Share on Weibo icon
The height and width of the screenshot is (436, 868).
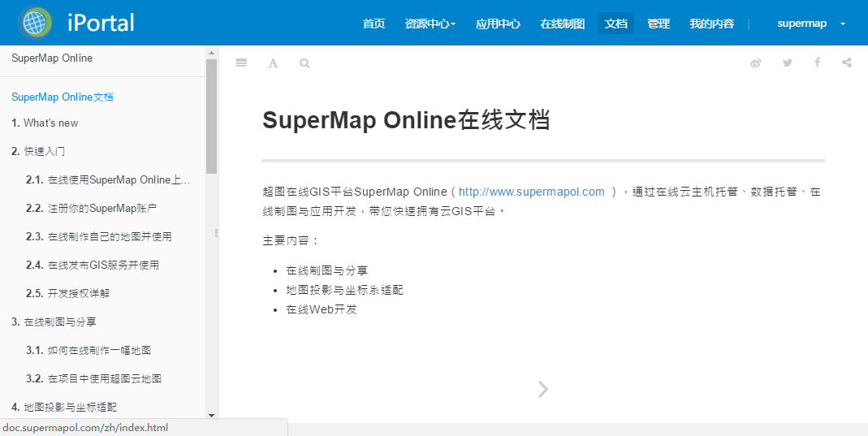[756, 63]
